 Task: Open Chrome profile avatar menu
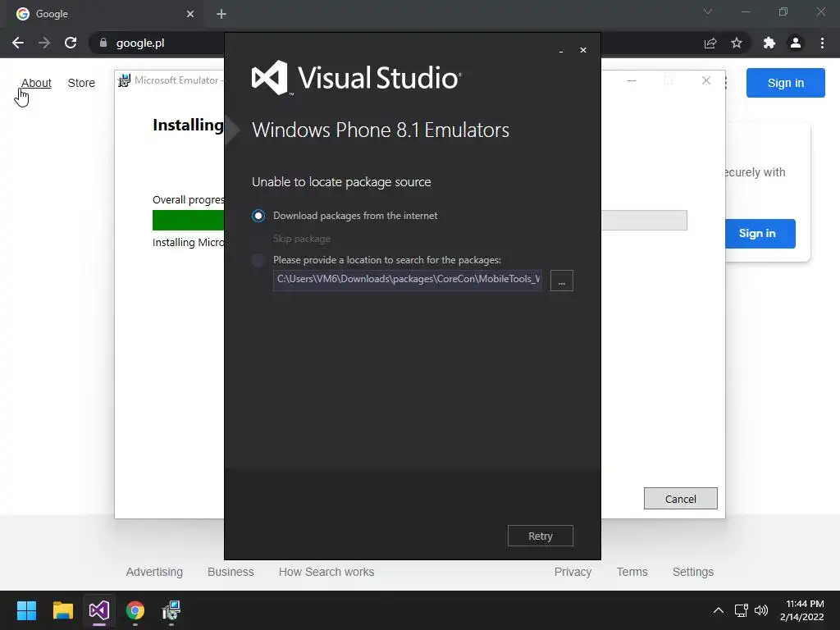tap(796, 43)
